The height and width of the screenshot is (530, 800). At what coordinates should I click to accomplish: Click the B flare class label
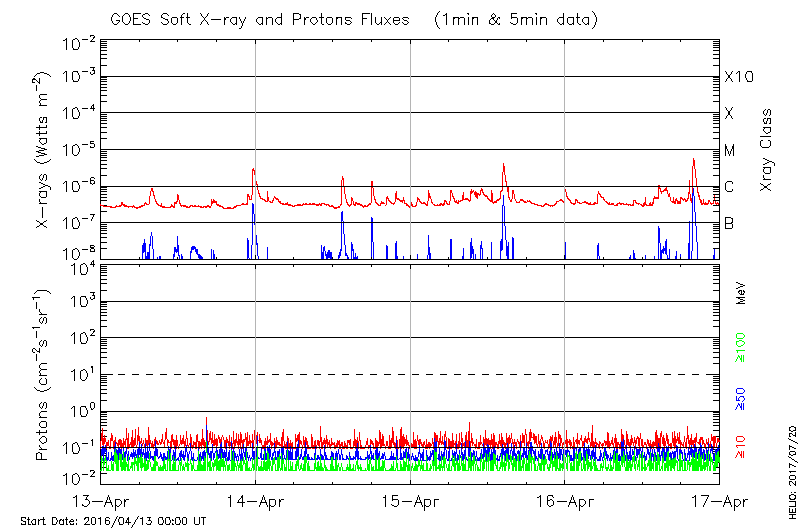[x=729, y=223]
